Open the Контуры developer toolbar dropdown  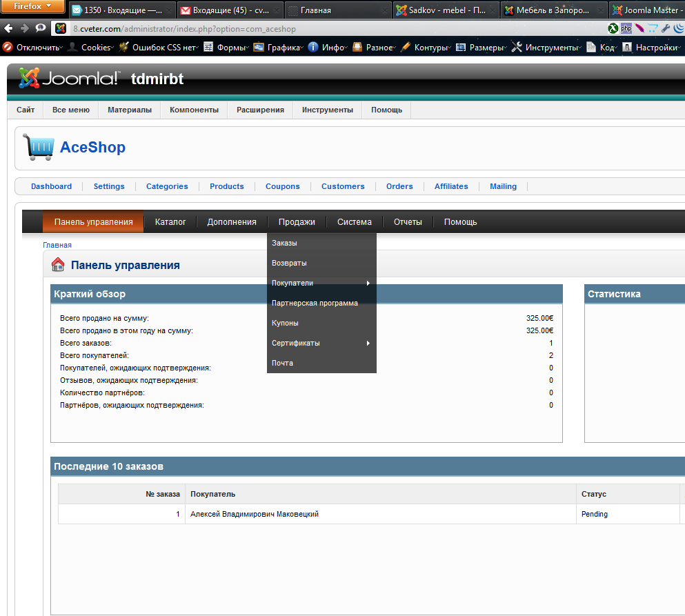click(426, 47)
